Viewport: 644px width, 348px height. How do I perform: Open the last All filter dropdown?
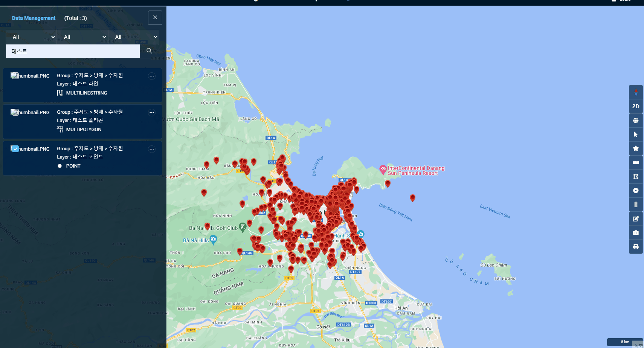[134, 37]
